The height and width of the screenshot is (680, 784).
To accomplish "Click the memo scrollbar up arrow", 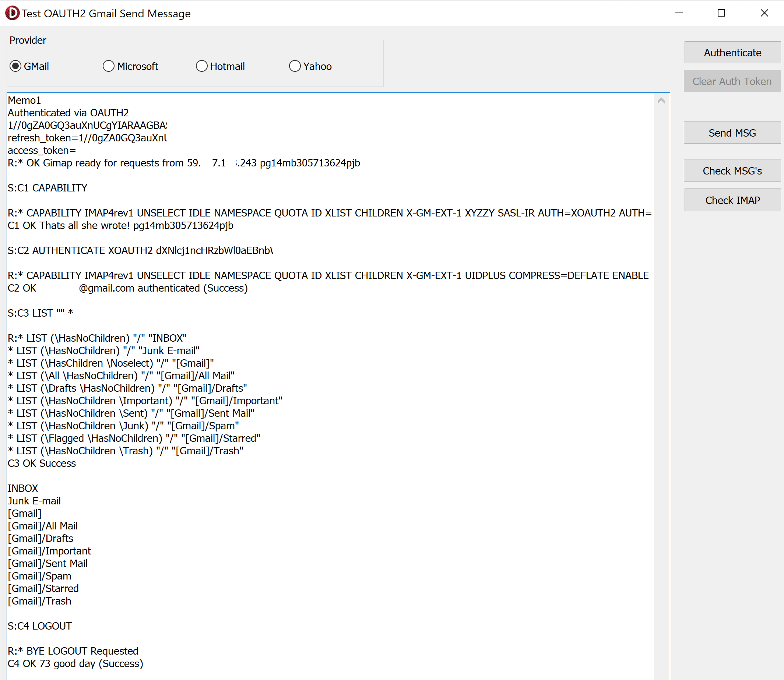I will (661, 101).
